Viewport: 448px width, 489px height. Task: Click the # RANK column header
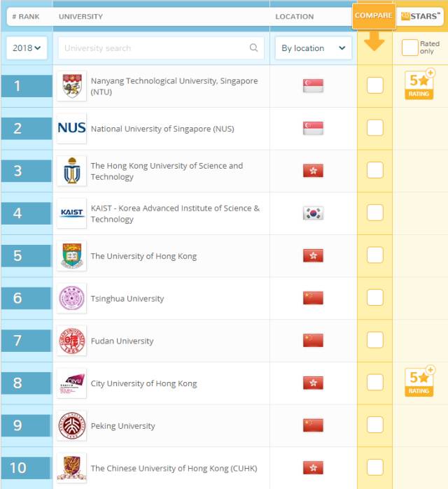click(x=26, y=17)
